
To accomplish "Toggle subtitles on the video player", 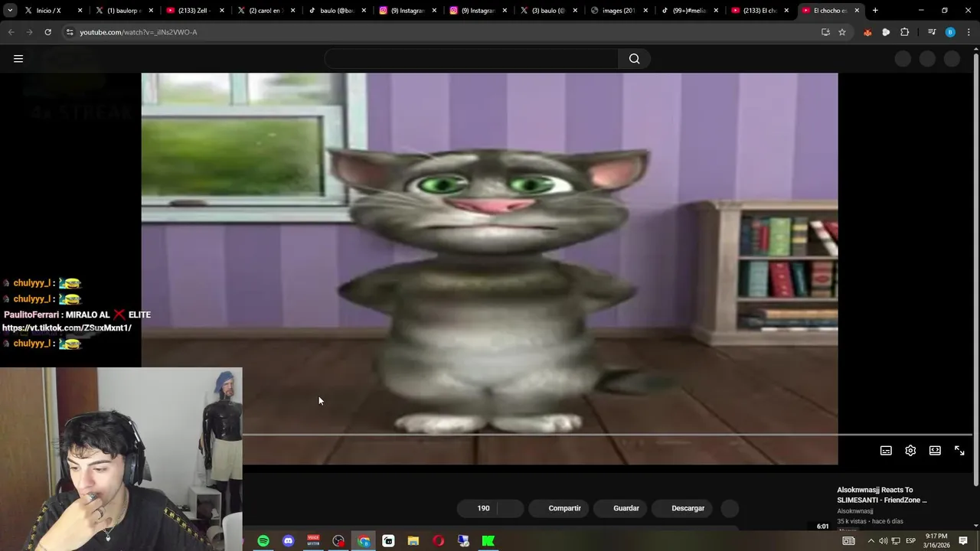I will 886,451.
